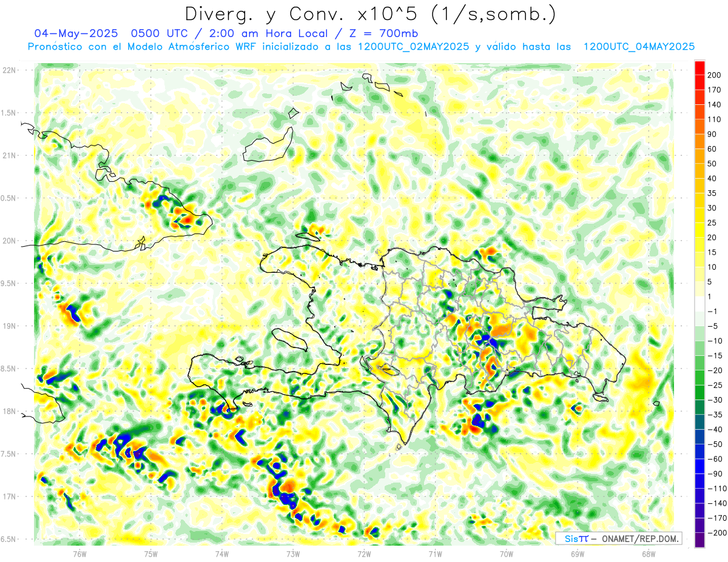Click the '19N' latitude label
728x562 pixels.
coord(10,326)
